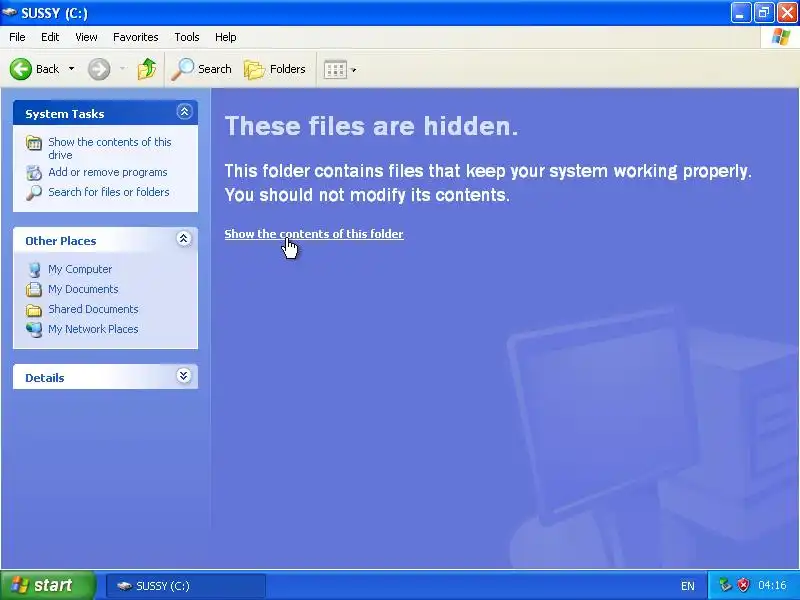Viewport: 800px width, 600px height.
Task: Restore down the SUSSY (C:) window
Action: (764, 13)
